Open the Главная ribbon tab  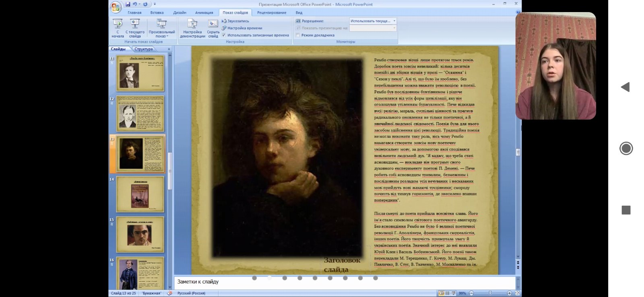(134, 12)
